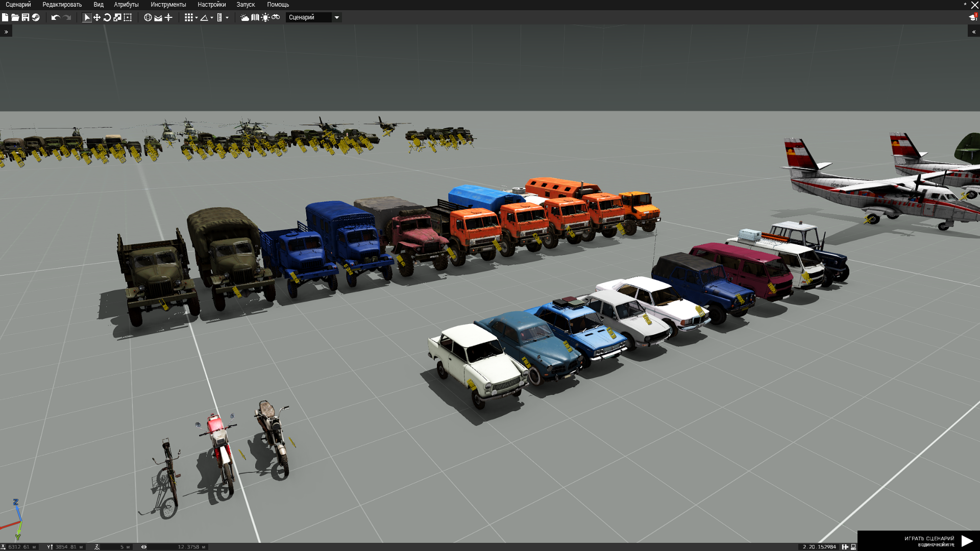Image resolution: width=980 pixels, height=551 pixels.
Task: Activate the Scale widget tool
Action: [117, 17]
